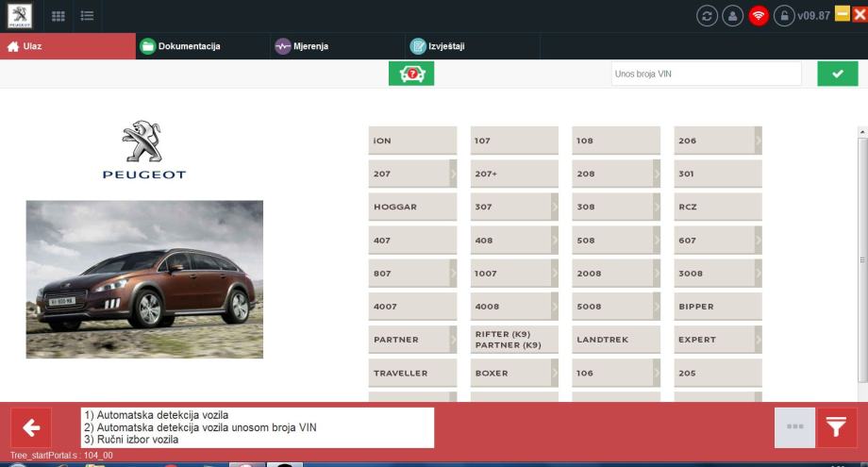Expand the PARTNER model chevron

point(453,340)
